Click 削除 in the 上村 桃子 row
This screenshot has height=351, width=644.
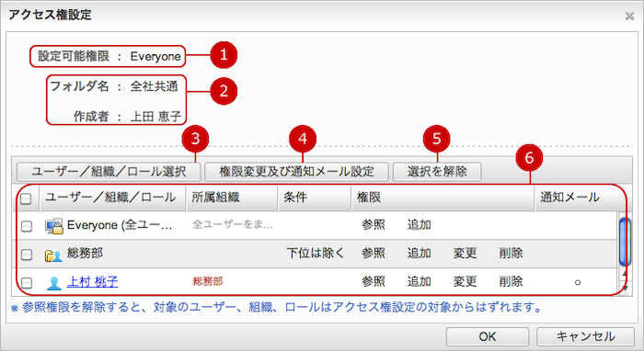(511, 282)
